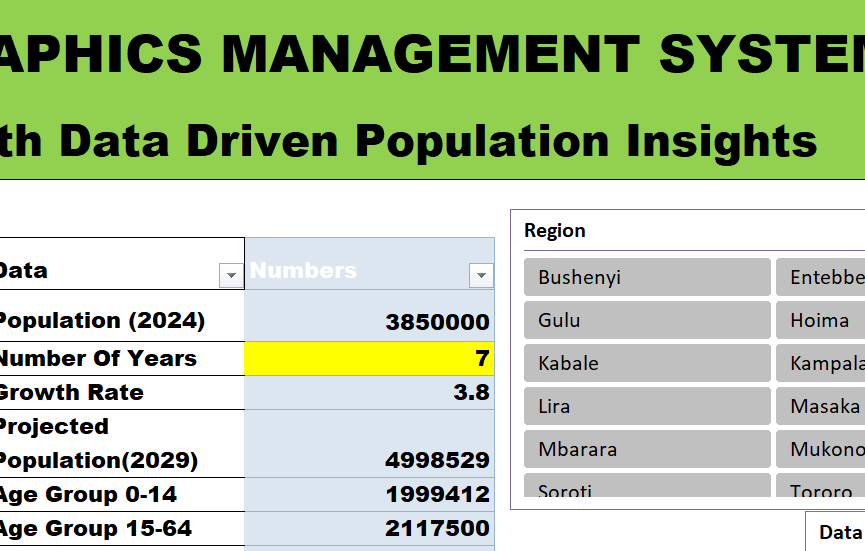The height and width of the screenshot is (551, 865).
Task: Click the Mukono slicer button
Action: coord(820,449)
